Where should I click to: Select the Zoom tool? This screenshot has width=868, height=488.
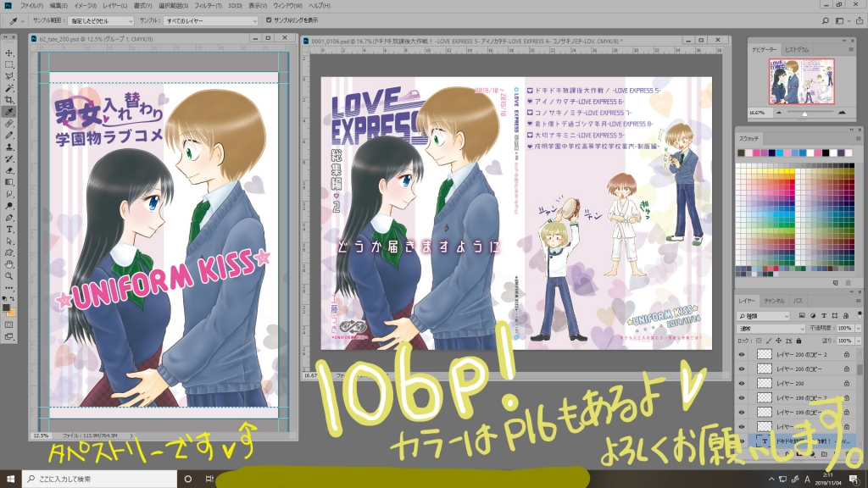[x=9, y=276]
